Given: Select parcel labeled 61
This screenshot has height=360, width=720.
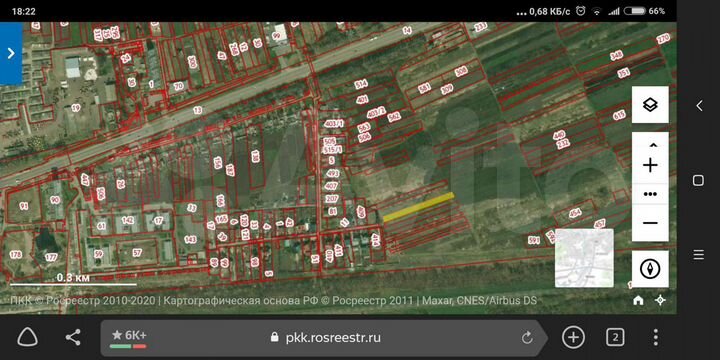Looking at the screenshot, I should pos(101,226).
